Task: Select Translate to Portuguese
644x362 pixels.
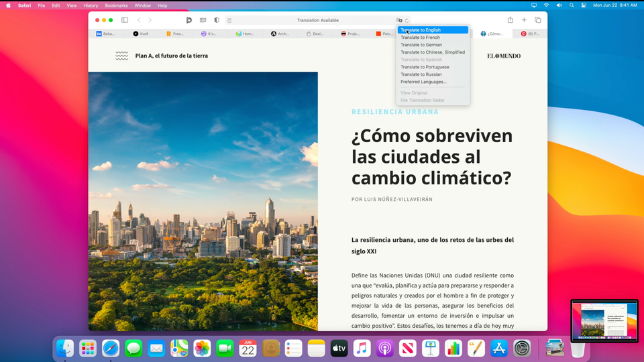Action: coord(433,67)
